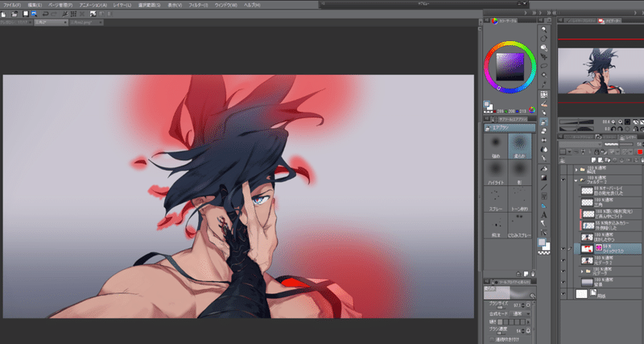Choose the 柔らか airbrush sub tool
Image resolution: width=644 pixels, height=344 pixels.
pyautogui.click(x=519, y=147)
